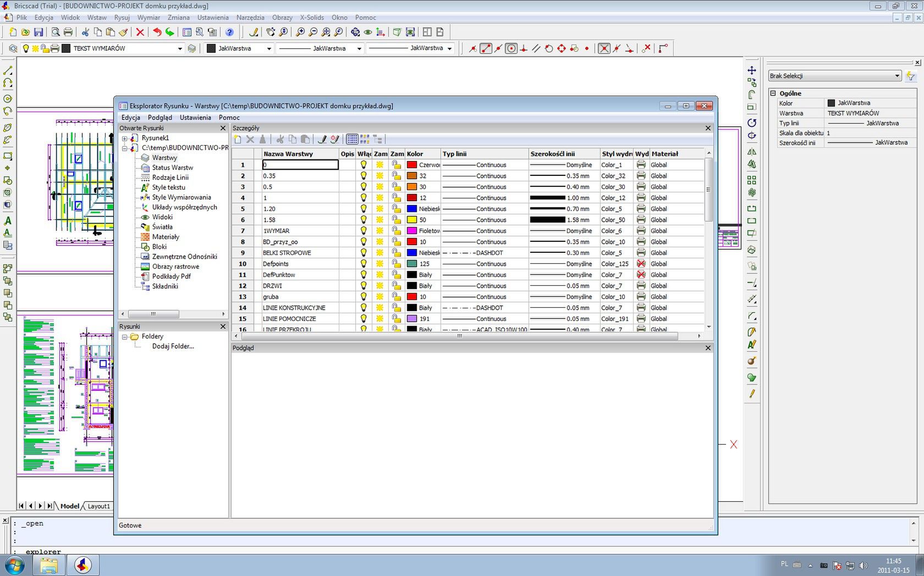Open the TEKST WYMIARÓW layer dropdown
Image resolution: width=924 pixels, height=576 pixels.
pyautogui.click(x=179, y=48)
